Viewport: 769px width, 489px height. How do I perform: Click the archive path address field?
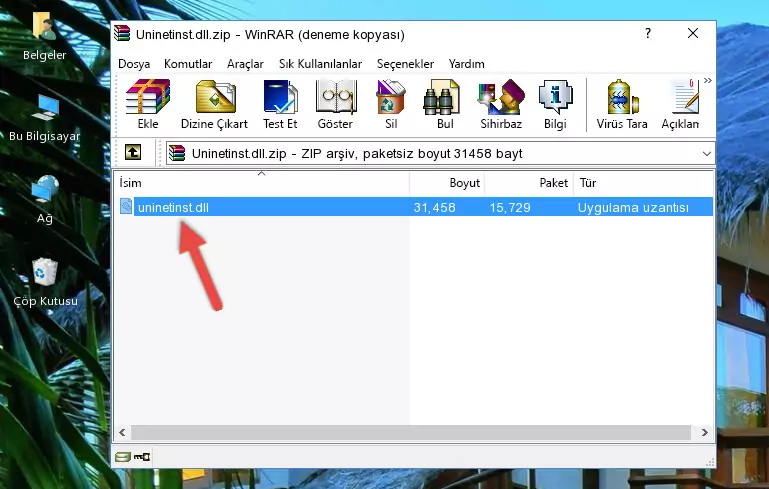click(440, 154)
